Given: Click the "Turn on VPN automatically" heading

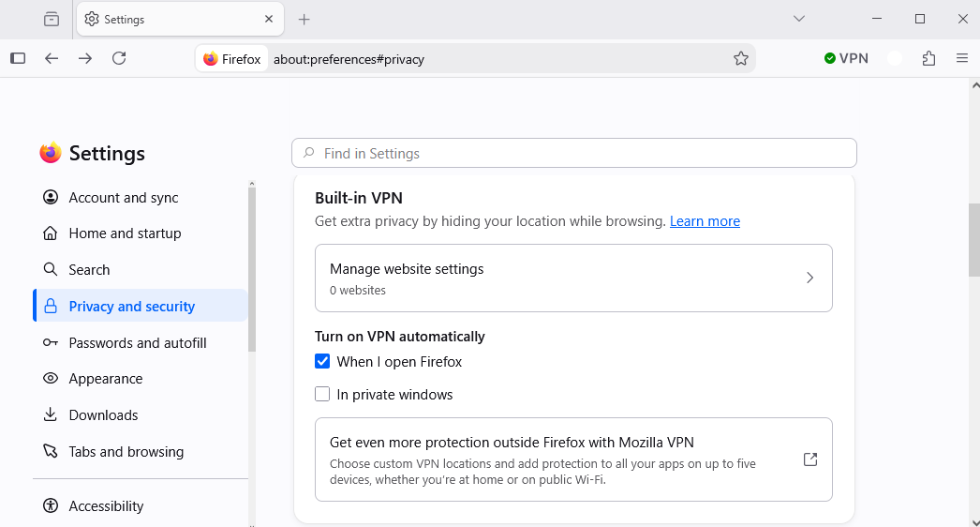Looking at the screenshot, I should pos(400,336).
